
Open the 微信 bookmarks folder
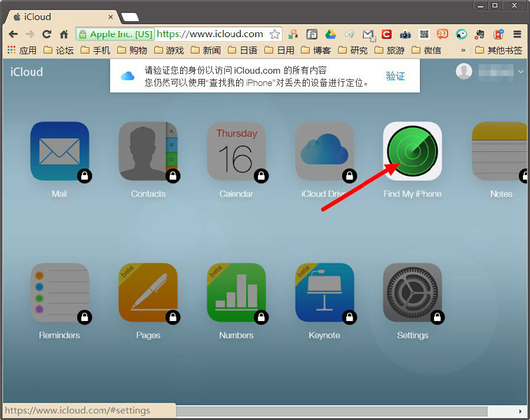(426, 51)
